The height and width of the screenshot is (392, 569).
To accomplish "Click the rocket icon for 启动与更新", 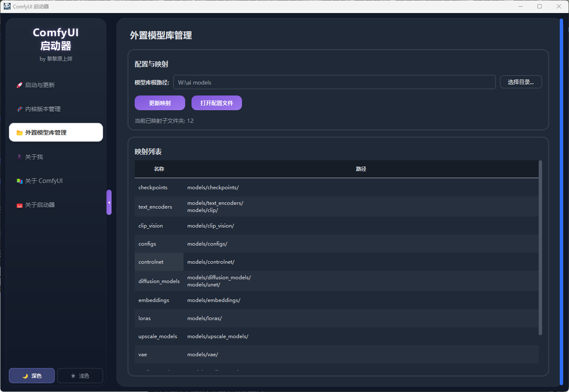I will point(19,85).
